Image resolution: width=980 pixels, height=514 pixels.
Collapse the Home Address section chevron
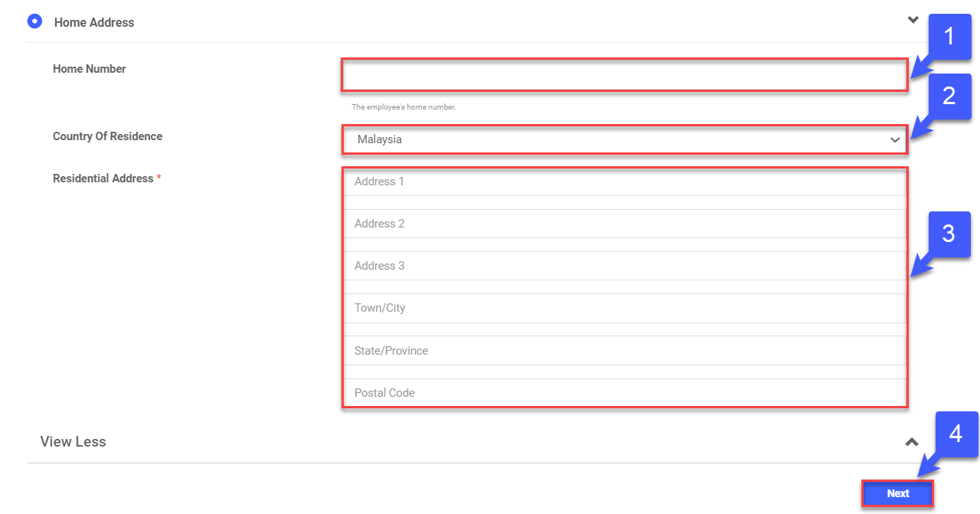click(913, 21)
